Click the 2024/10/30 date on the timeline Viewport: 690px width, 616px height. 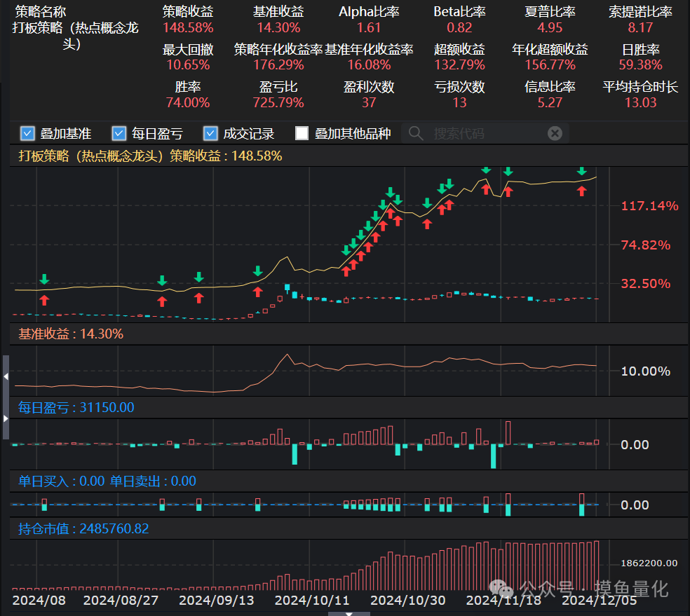pyautogui.click(x=407, y=600)
